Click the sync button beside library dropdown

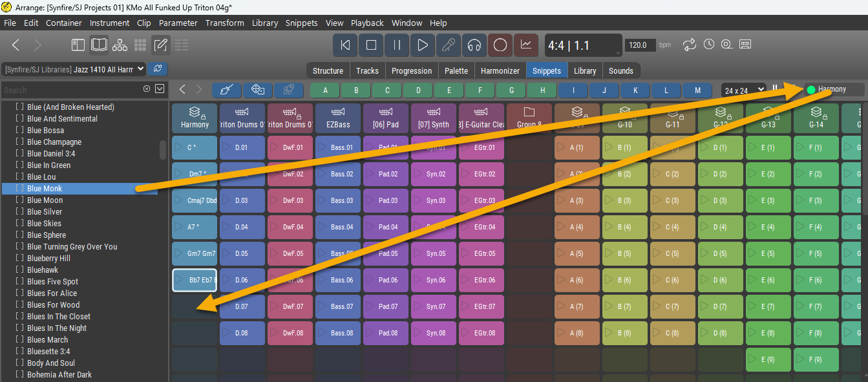pos(156,69)
